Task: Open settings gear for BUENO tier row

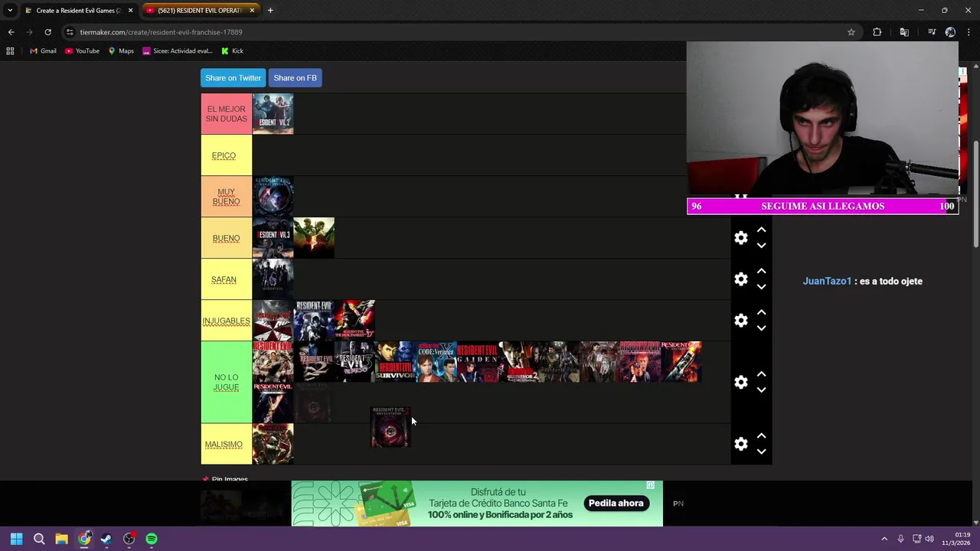Action: [x=740, y=238]
